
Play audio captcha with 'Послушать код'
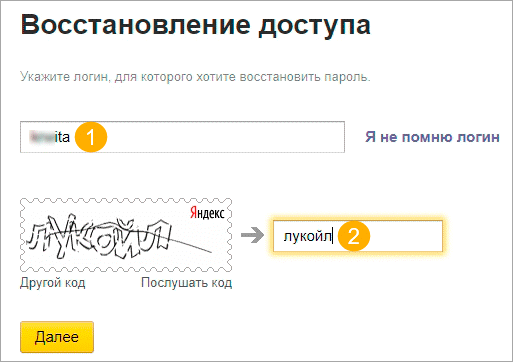pyautogui.click(x=186, y=283)
